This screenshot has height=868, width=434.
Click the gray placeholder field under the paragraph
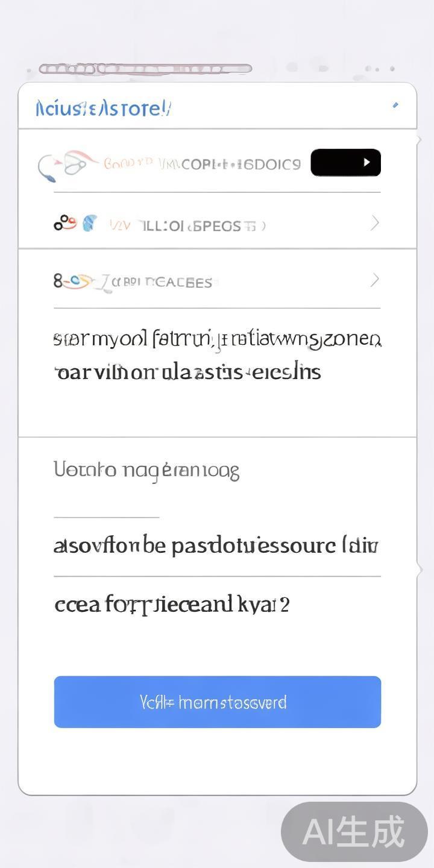146,470
